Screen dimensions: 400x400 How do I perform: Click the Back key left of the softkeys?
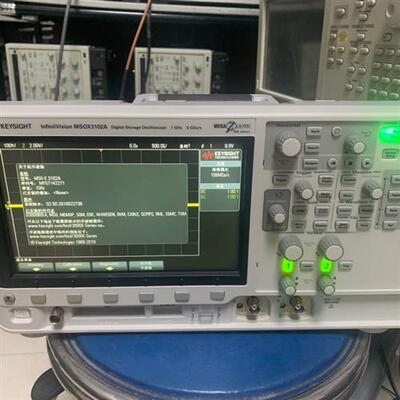[x=9, y=298]
